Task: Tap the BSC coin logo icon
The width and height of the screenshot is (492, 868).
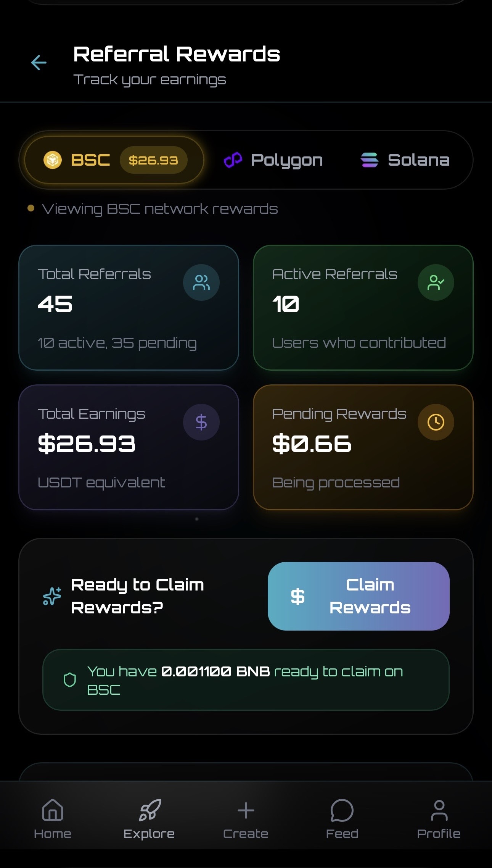Action: pos(53,160)
